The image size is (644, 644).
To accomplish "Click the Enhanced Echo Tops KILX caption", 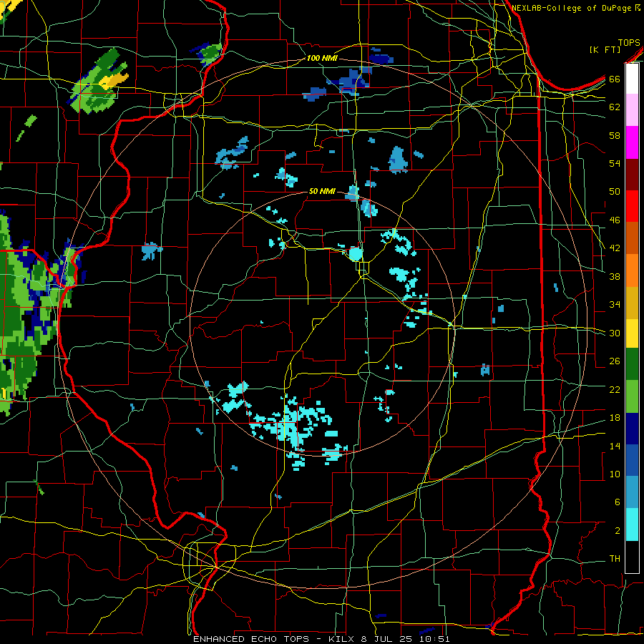I will tap(321, 639).
